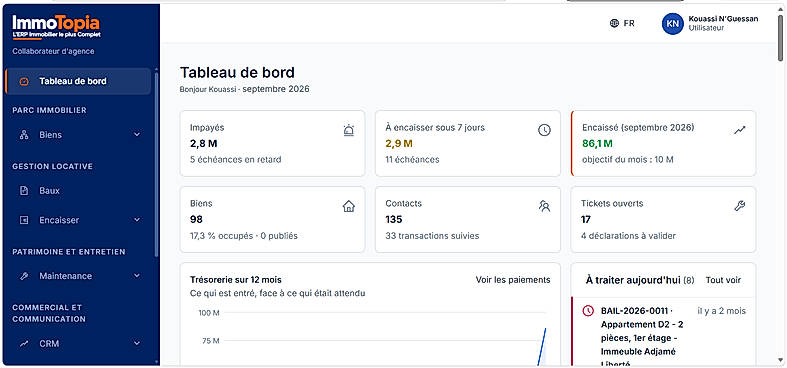The height and width of the screenshot is (368, 787).
Task: Click the ImmoTopia logo
Action: pyautogui.click(x=56, y=26)
